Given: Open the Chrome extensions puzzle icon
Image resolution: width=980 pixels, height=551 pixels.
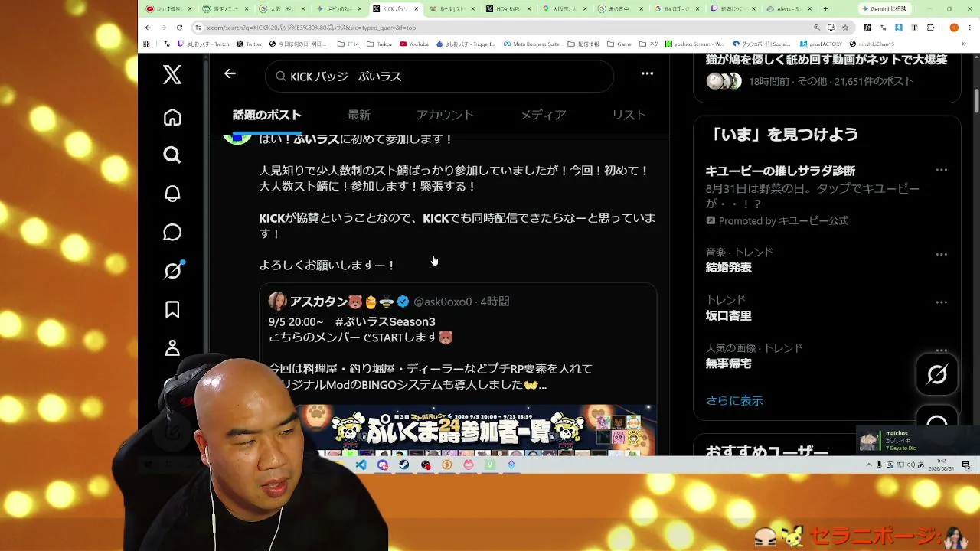Looking at the screenshot, I should (931, 28).
